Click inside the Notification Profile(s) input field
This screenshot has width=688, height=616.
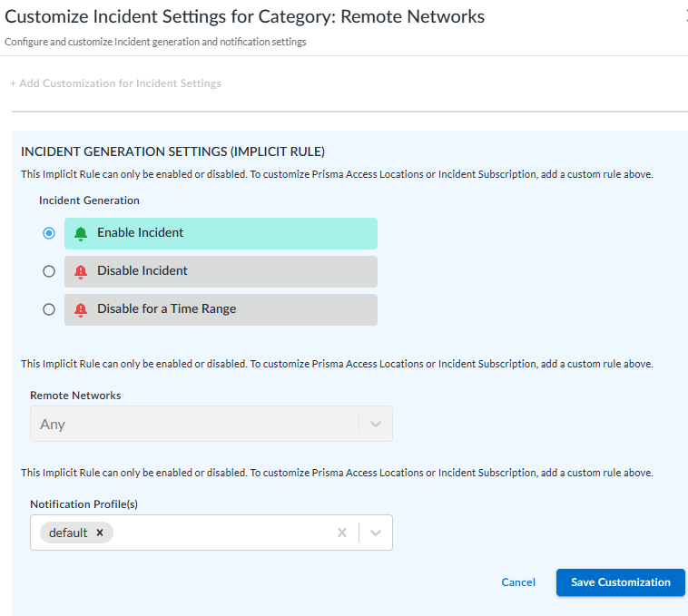point(222,533)
